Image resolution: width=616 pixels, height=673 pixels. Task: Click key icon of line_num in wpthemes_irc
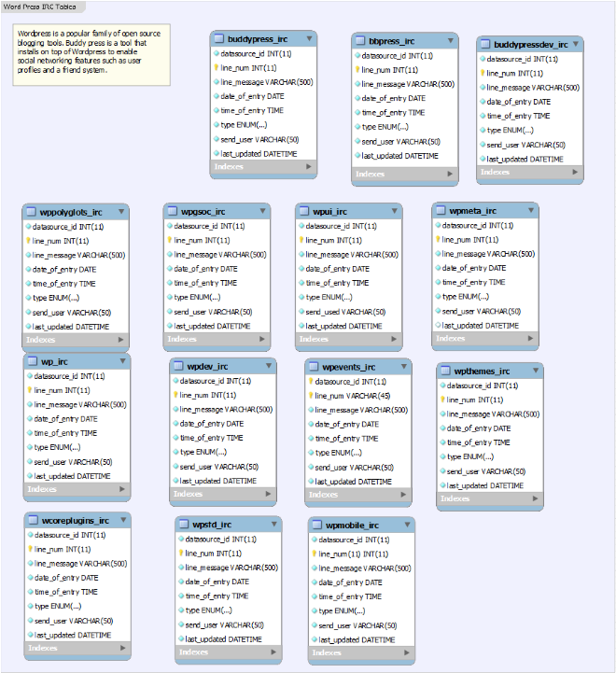(x=442, y=400)
